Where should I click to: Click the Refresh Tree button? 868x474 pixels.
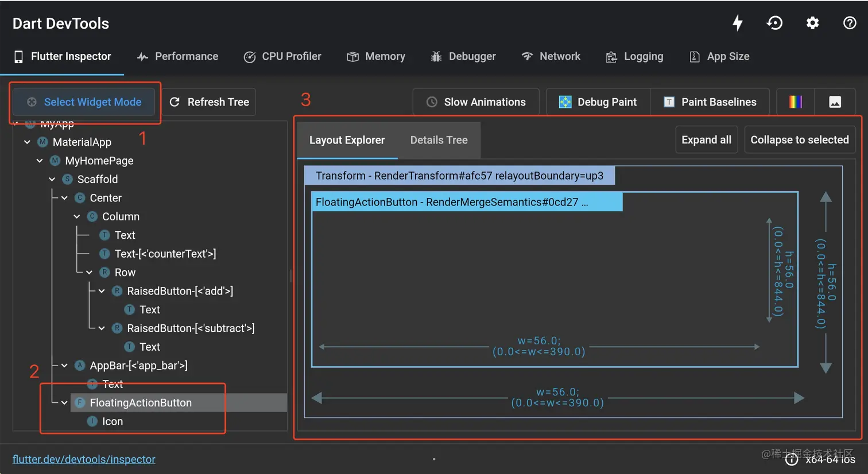pyautogui.click(x=210, y=102)
